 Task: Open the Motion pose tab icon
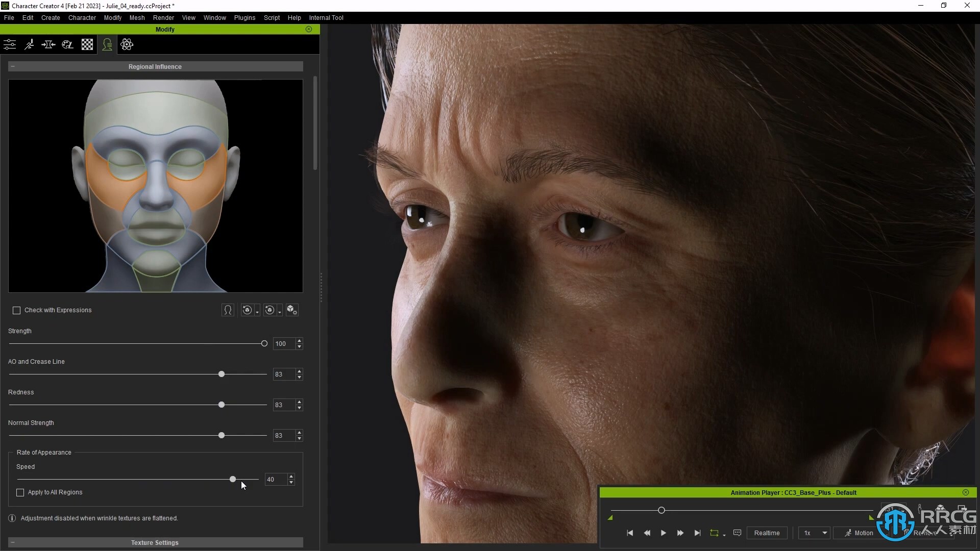[x=29, y=44]
